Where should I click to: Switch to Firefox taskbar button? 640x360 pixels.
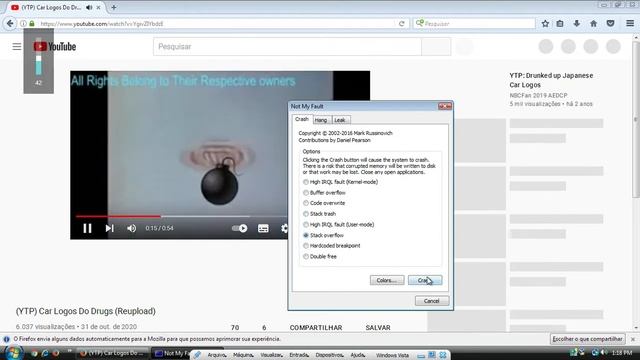[x=113, y=353]
